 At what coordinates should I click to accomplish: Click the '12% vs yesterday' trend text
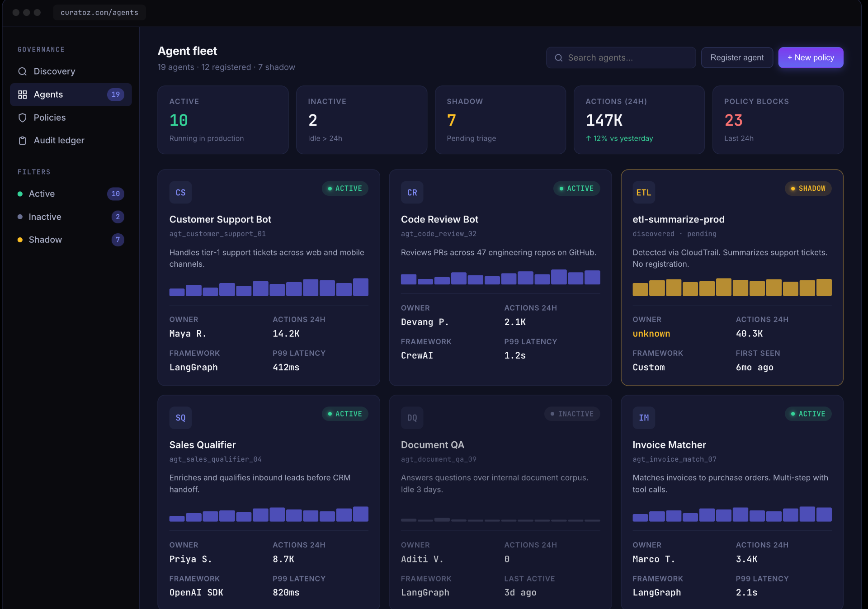(619, 138)
